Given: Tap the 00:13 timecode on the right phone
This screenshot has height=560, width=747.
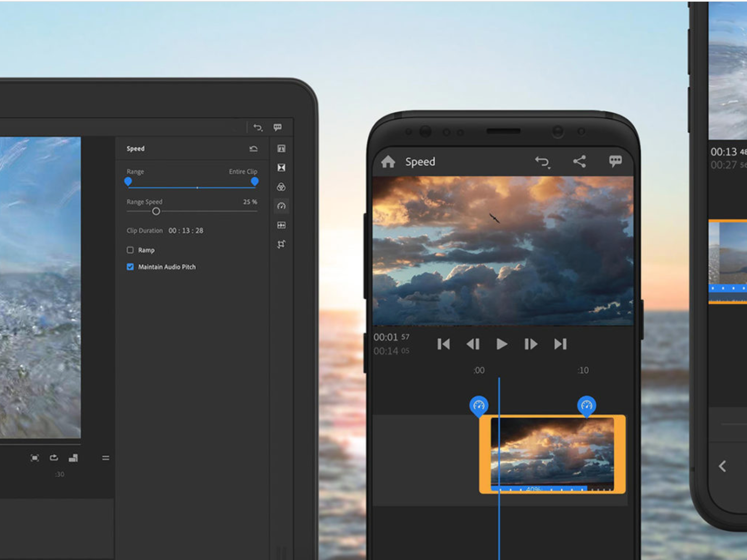Looking at the screenshot, I should (x=728, y=152).
